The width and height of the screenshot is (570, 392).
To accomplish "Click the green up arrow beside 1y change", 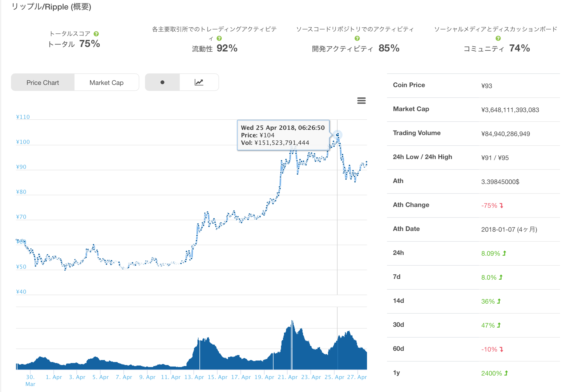I will point(506,373).
